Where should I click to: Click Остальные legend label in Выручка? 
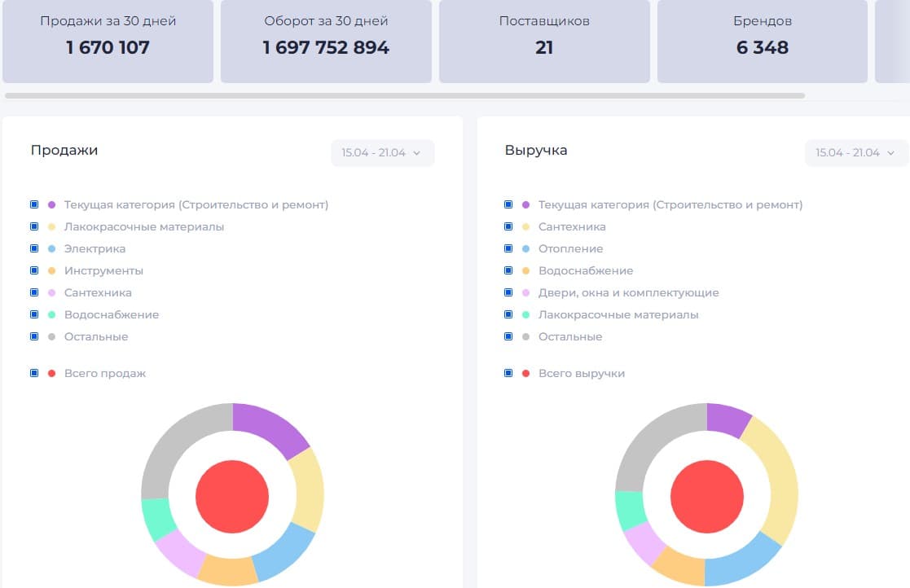click(570, 337)
